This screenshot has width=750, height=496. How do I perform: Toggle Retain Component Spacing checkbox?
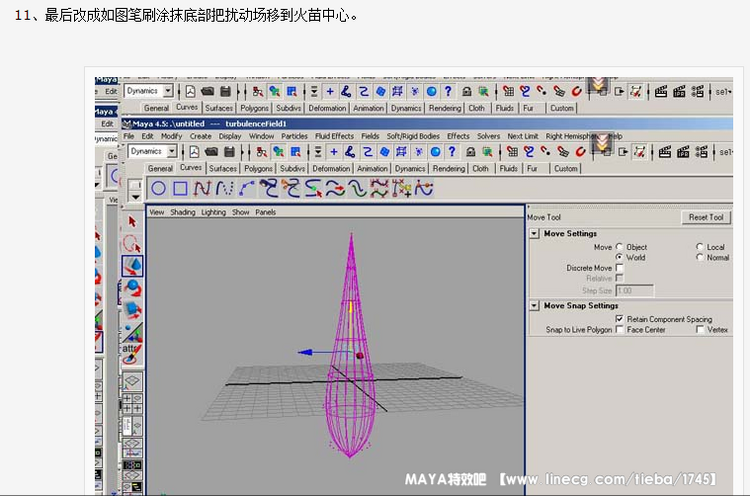619,319
